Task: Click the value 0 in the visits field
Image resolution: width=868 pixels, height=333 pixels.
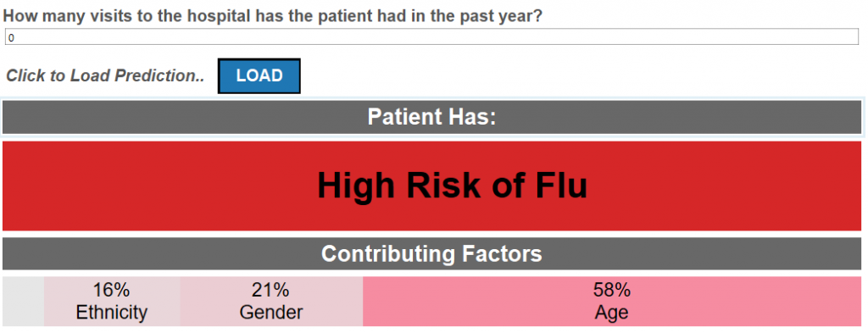Action: (10, 38)
